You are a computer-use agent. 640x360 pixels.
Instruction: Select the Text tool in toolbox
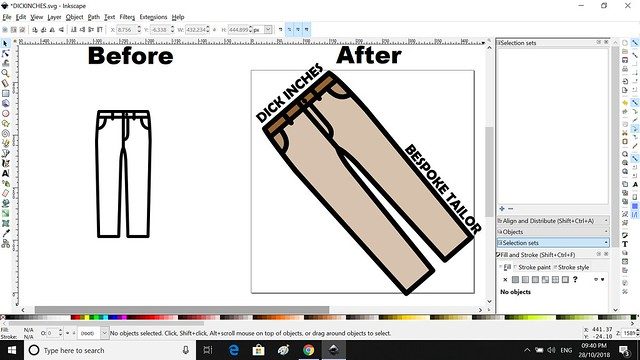click(5, 173)
